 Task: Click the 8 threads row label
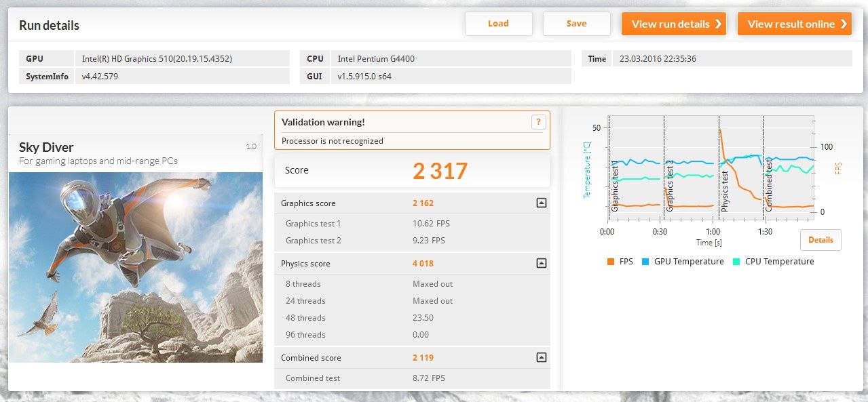tap(303, 283)
